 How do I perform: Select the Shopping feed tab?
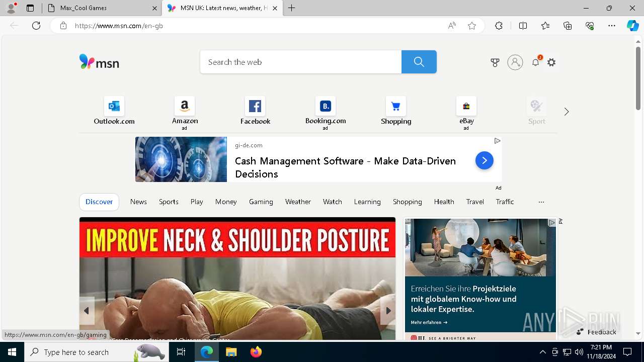pyautogui.click(x=408, y=202)
